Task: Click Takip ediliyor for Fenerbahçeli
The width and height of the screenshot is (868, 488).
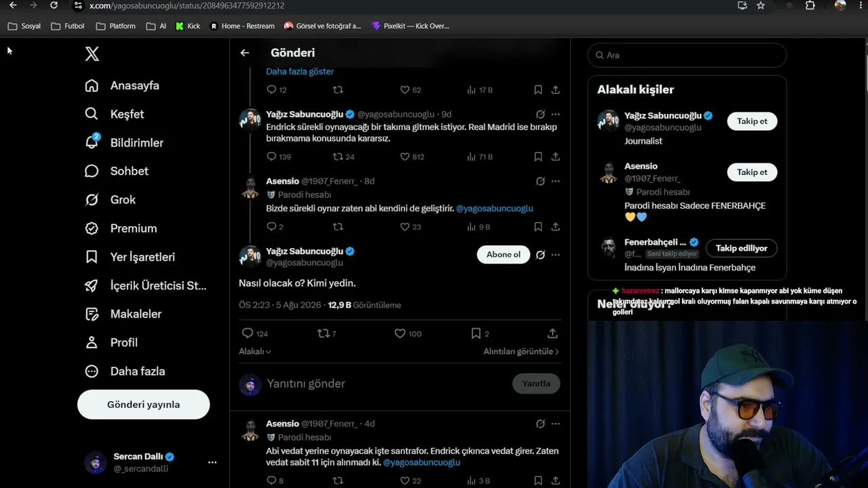Action: pos(742,248)
